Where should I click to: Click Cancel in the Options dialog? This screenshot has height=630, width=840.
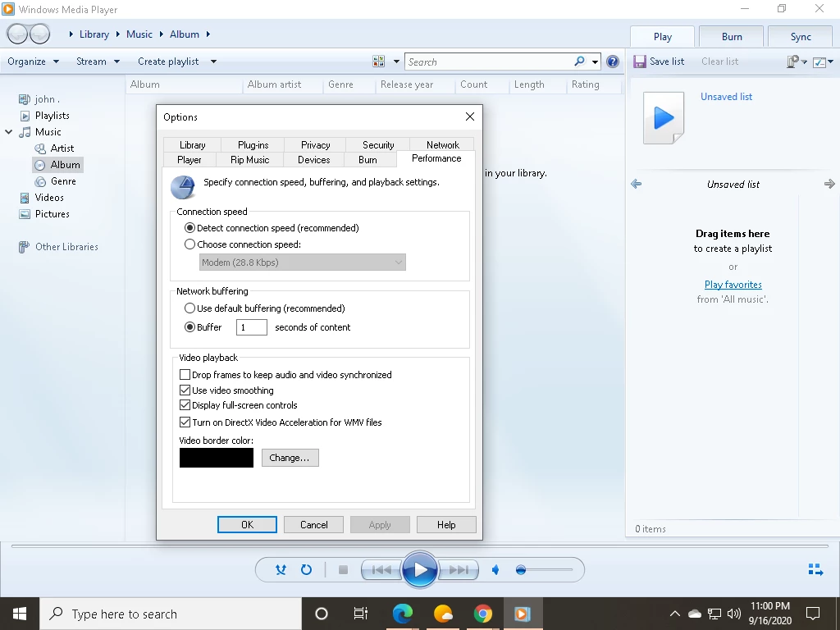tap(314, 525)
